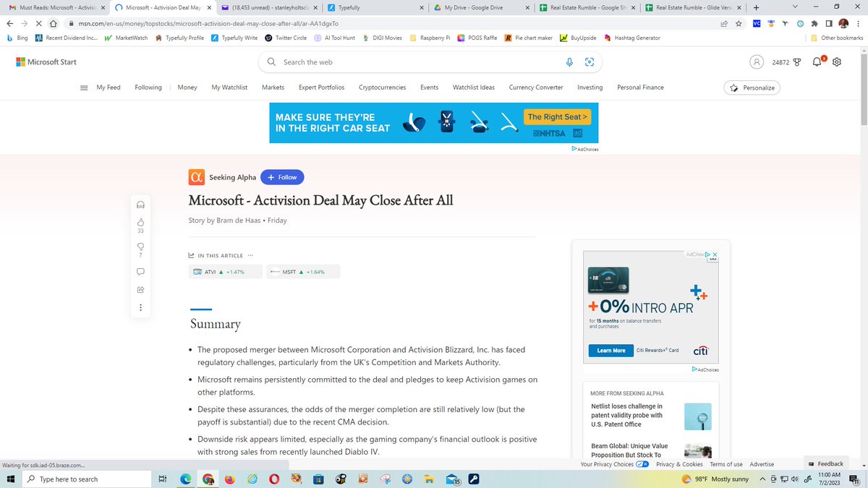
Task: Open Task View on taskbar
Action: 163,479
